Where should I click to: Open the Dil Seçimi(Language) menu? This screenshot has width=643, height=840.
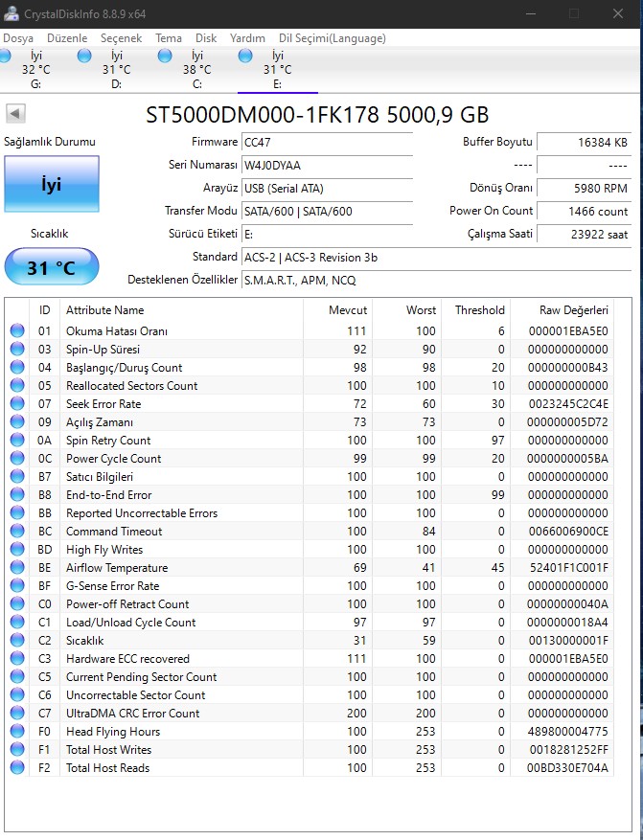pos(333,38)
